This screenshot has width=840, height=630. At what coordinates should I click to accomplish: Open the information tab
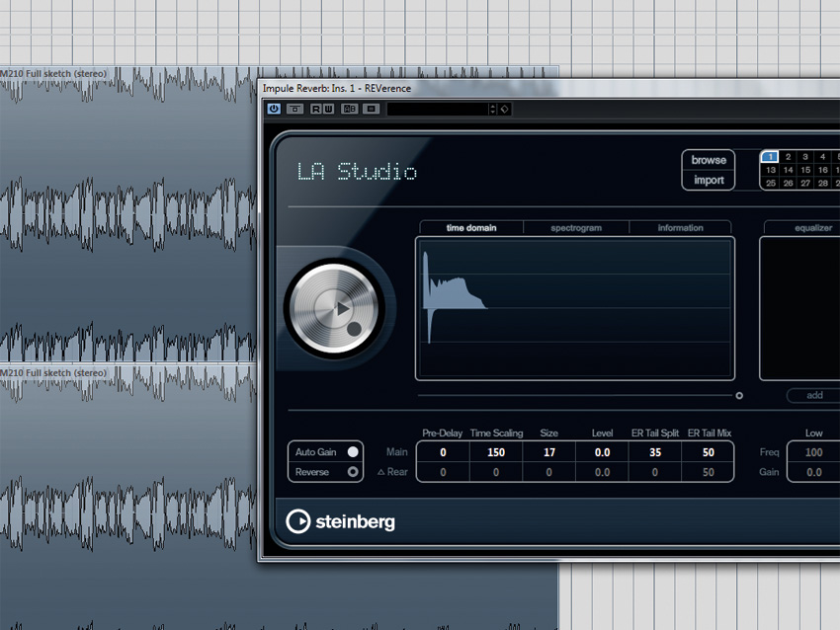click(x=680, y=227)
